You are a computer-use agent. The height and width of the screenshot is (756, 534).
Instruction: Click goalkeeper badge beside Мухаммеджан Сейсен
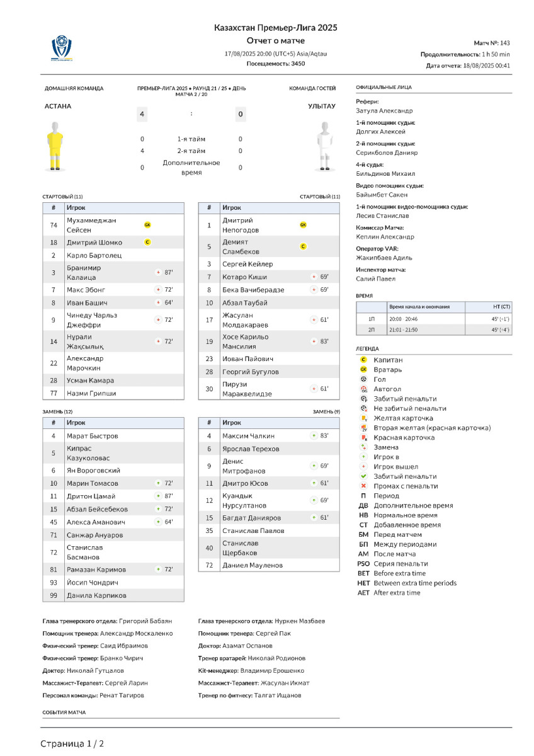point(147,225)
